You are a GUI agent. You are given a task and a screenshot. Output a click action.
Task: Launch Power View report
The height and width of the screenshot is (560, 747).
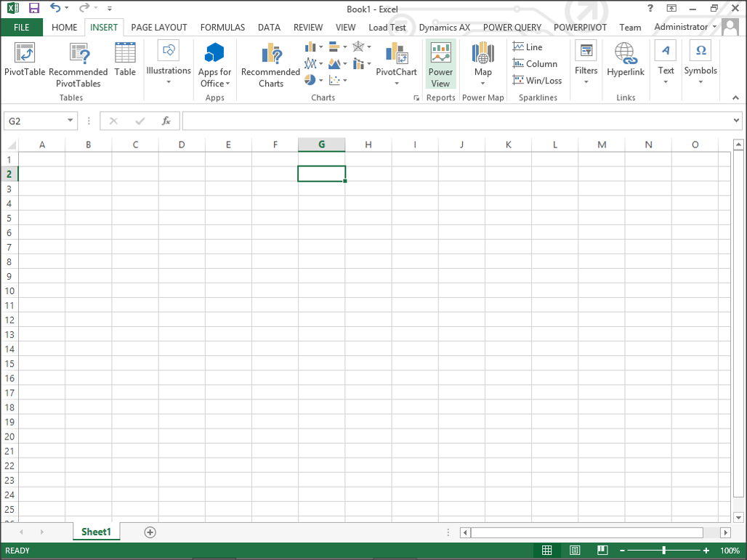point(440,65)
